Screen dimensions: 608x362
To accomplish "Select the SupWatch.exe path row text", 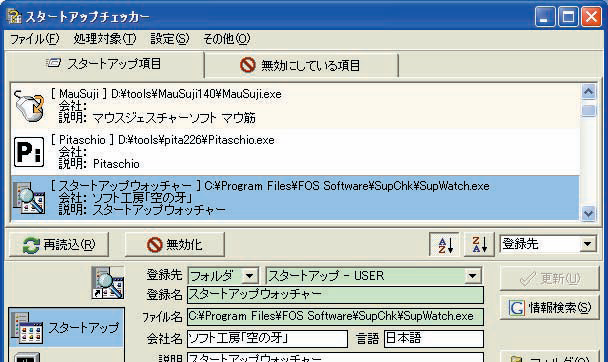I will click(x=270, y=186).
